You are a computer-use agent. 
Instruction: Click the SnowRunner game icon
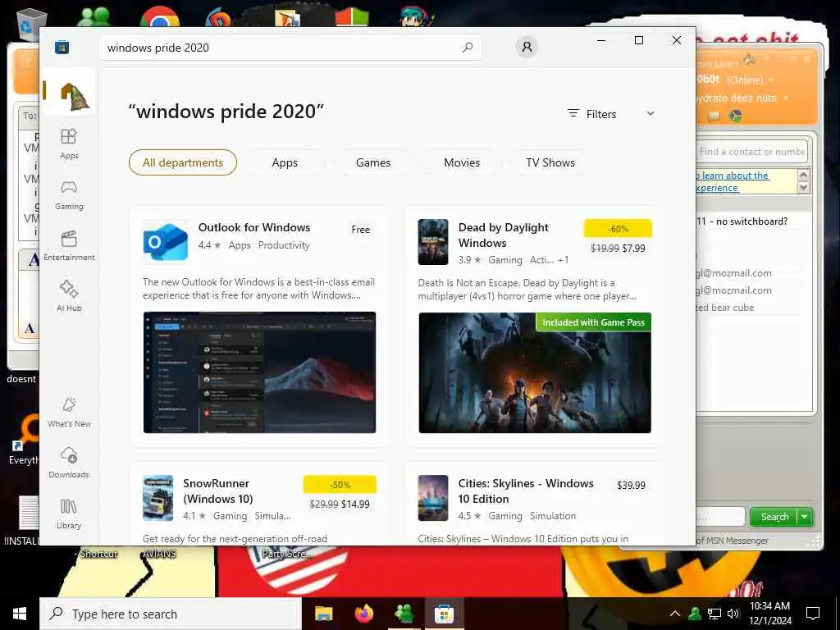pyautogui.click(x=158, y=498)
